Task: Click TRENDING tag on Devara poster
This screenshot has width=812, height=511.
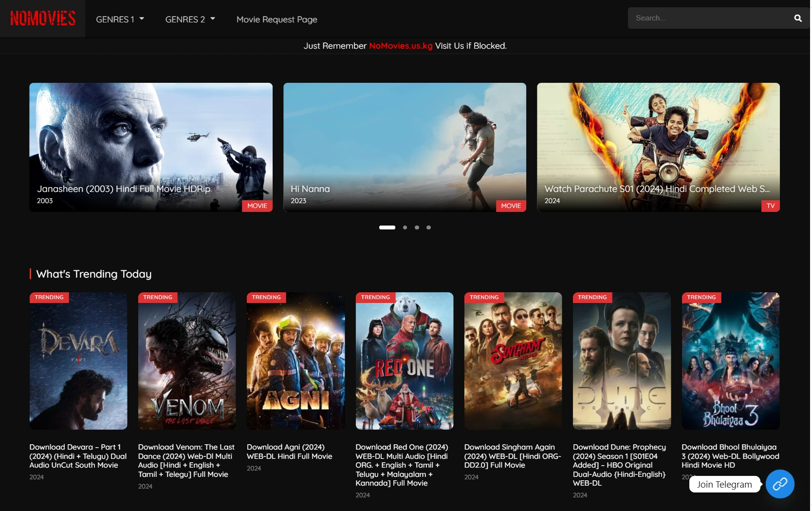Action: pos(49,297)
